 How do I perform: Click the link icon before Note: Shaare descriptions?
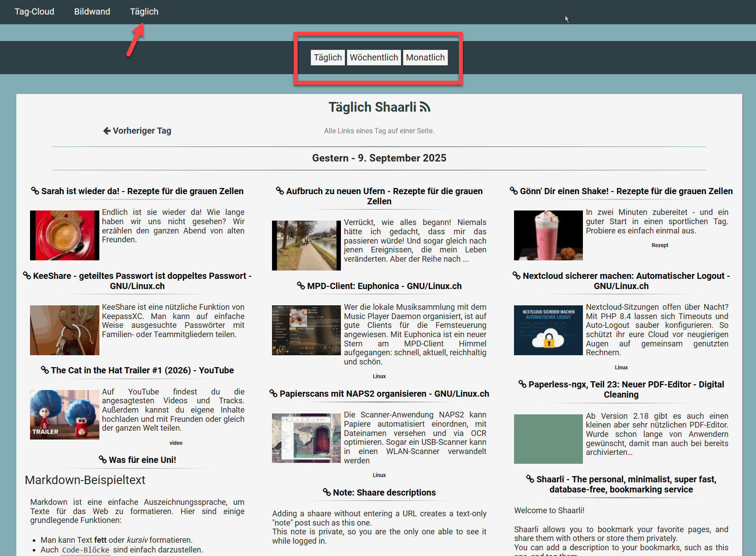(327, 492)
